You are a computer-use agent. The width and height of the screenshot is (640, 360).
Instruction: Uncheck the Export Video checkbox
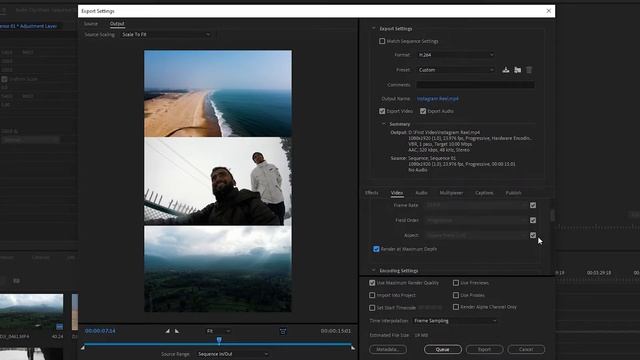coord(382,111)
